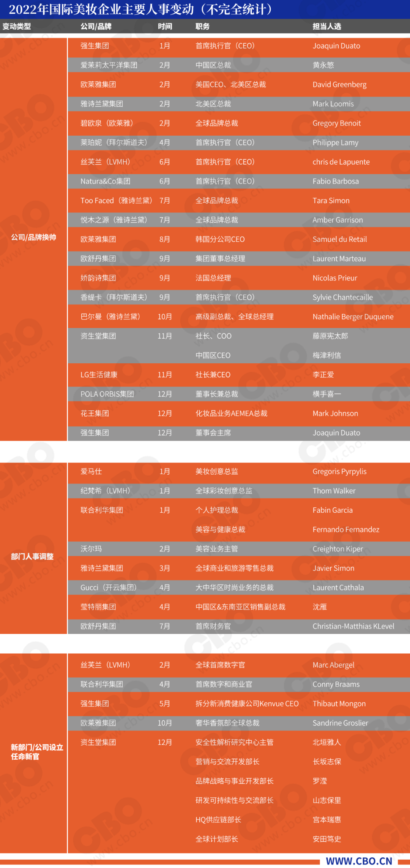Select the name "Creighton Kiper"
The image size is (410, 868).
pyautogui.click(x=338, y=549)
